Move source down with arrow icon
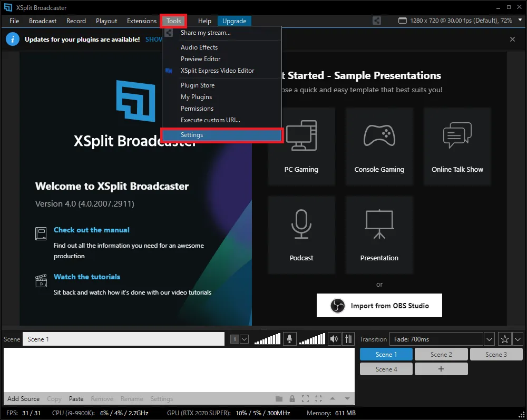 coord(347,399)
